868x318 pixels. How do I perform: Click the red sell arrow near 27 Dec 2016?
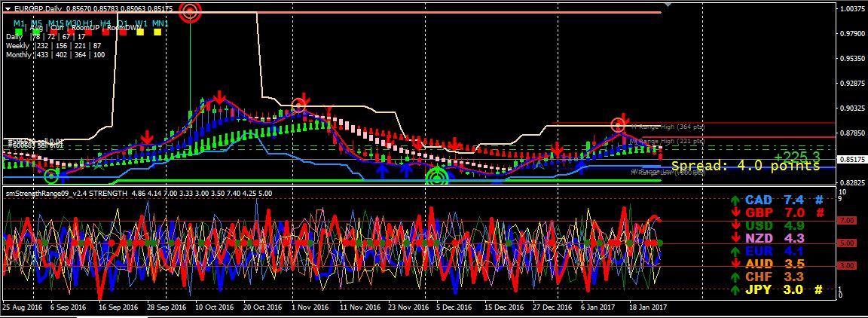(x=557, y=149)
